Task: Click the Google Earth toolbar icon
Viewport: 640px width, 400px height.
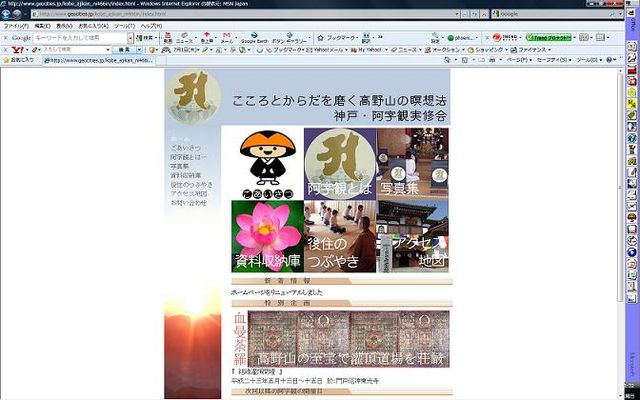Action: pos(246,37)
